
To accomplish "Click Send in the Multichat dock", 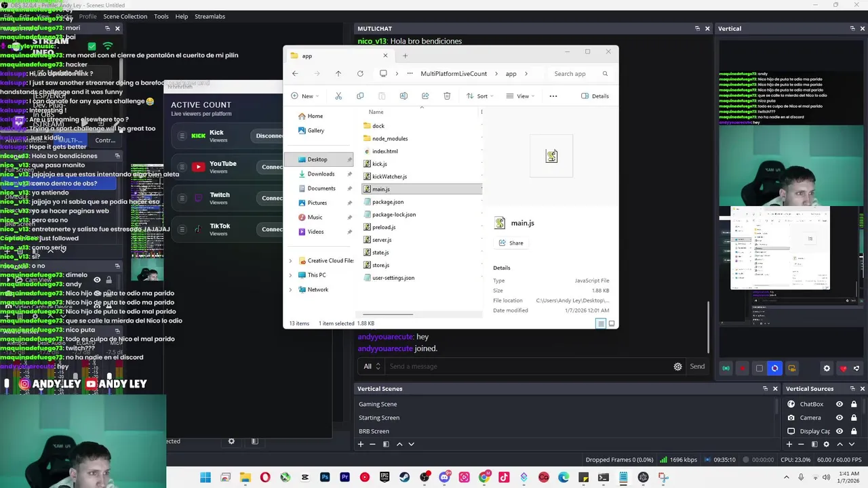I will click(697, 366).
